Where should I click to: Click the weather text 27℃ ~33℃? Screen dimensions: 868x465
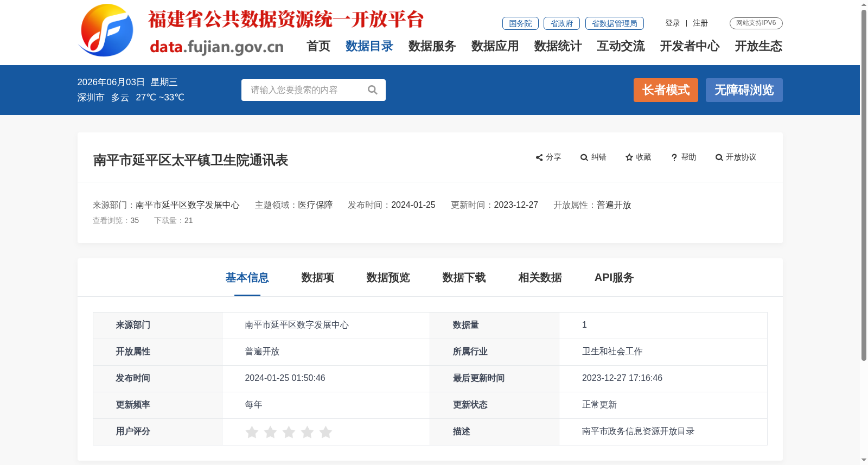tap(160, 98)
